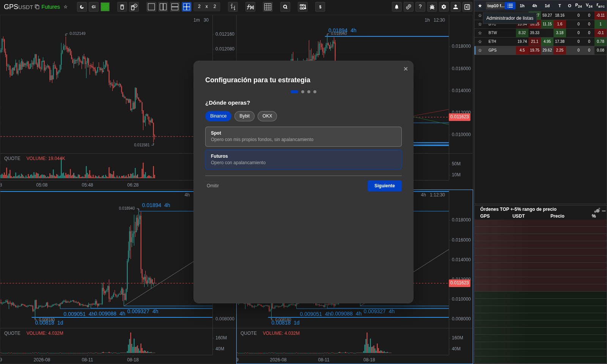607x364 pixels.
Task: Click the widget arrangement icon
Action: pos(303,7)
